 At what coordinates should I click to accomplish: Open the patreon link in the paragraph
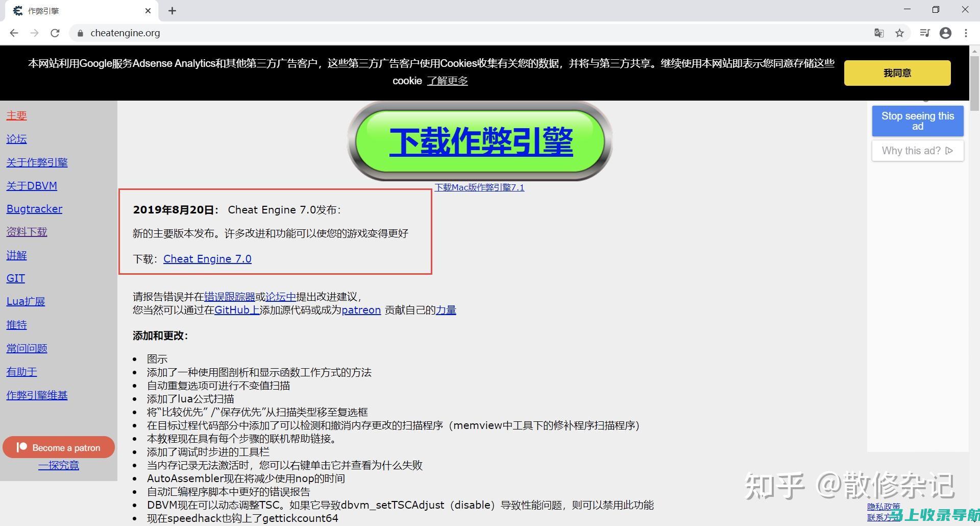click(361, 310)
